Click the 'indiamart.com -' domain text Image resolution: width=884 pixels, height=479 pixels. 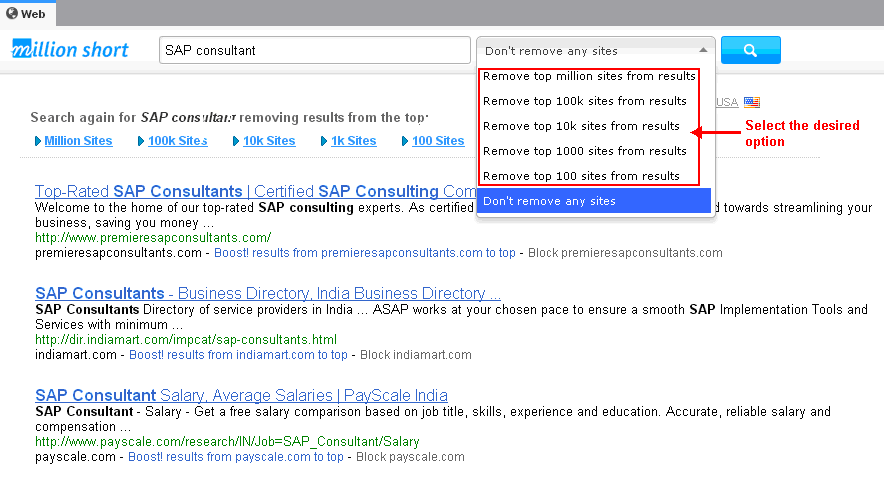[x=79, y=355]
